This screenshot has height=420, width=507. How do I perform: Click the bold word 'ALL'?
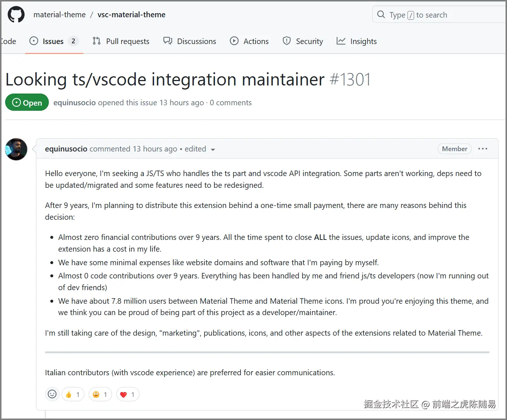320,237
